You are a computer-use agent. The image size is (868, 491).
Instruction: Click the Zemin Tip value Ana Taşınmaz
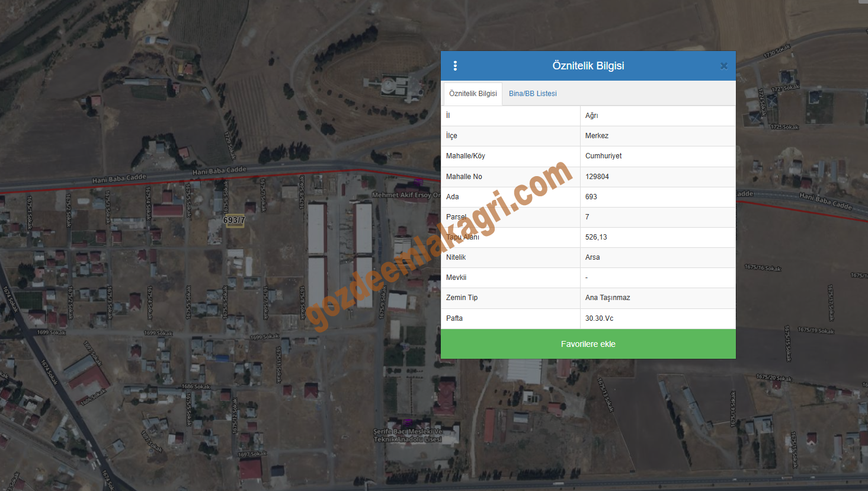point(607,298)
